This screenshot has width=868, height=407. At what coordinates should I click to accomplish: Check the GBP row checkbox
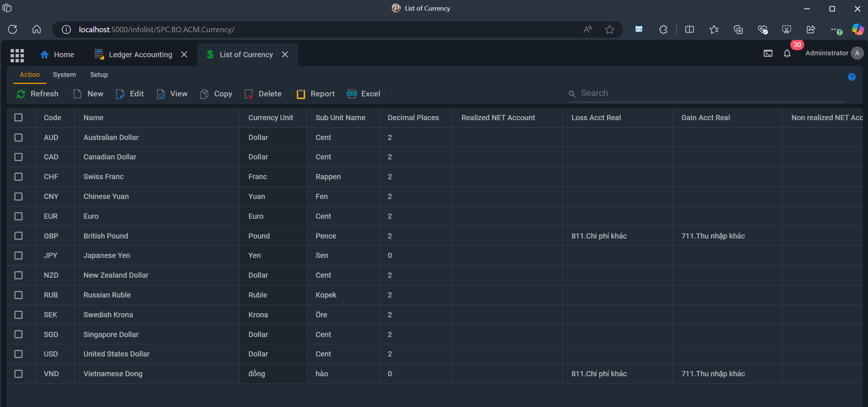(x=18, y=236)
